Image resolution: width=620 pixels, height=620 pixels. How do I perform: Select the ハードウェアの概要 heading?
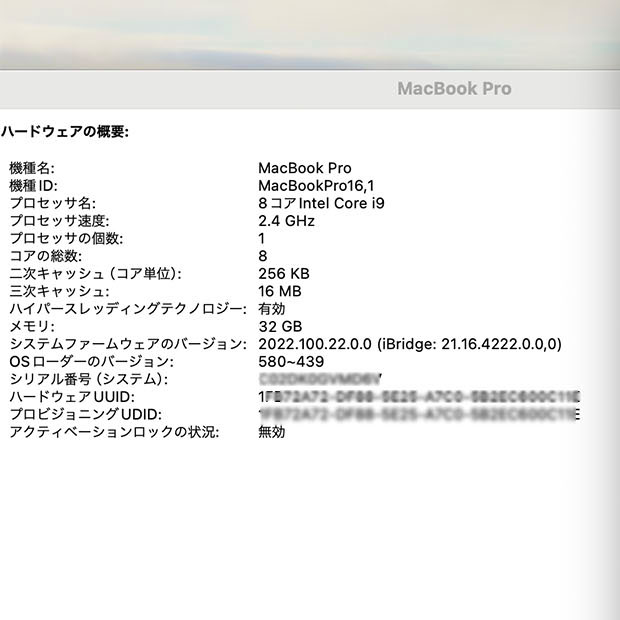tap(65, 132)
